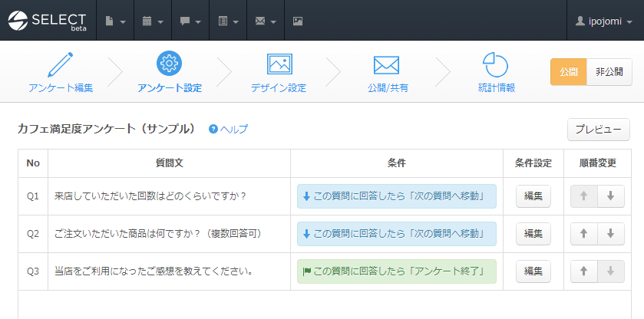The image size is (644, 319).
Task: Click the help question mark icon
Action: point(213,129)
